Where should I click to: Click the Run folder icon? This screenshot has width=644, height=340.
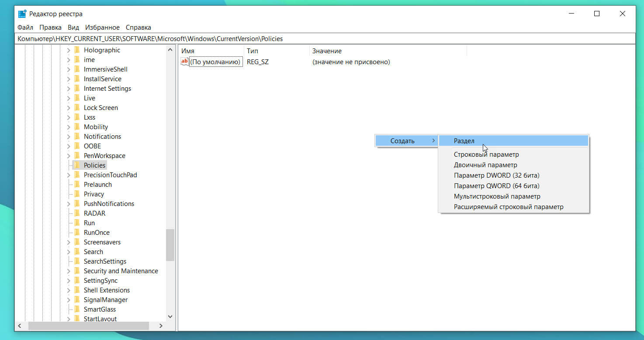tap(77, 223)
